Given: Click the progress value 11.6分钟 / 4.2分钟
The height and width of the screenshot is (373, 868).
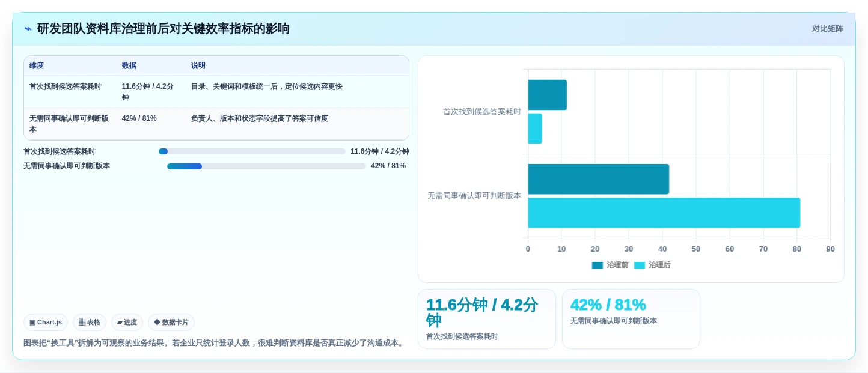Looking at the screenshot, I should (380, 151).
